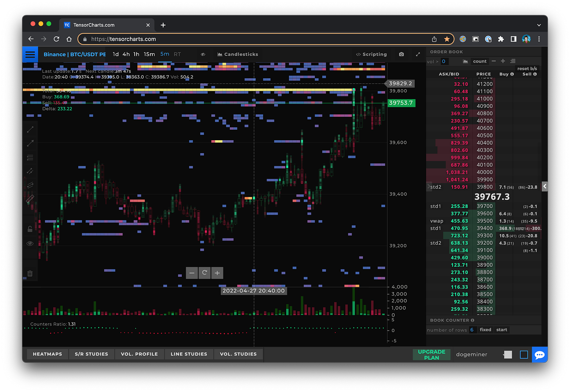Zoom out chart with minus button
The height and width of the screenshot is (392, 570).
click(192, 273)
